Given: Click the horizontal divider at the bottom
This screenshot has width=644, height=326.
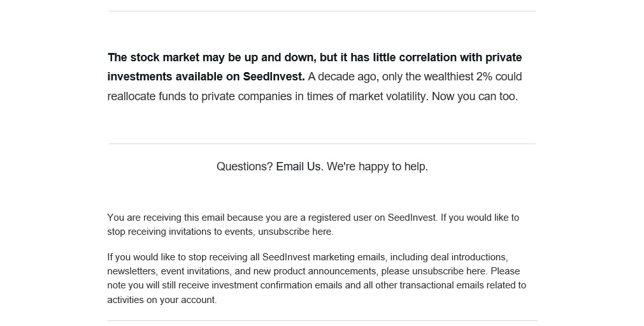Looking at the screenshot, I should (322, 320).
